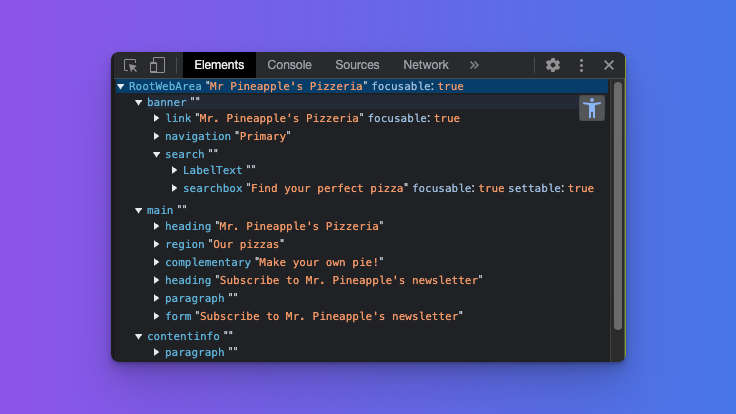Image resolution: width=736 pixels, height=414 pixels.
Task: Show more tabs with the chevron
Action: click(x=474, y=65)
